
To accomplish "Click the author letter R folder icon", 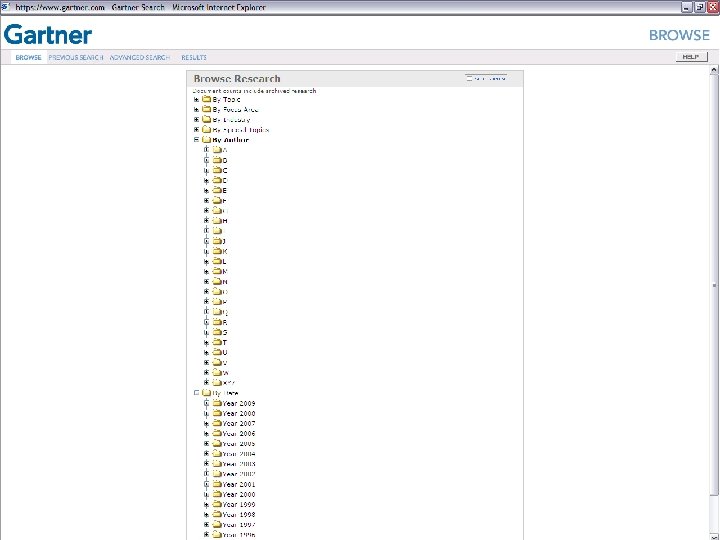I will [217, 322].
